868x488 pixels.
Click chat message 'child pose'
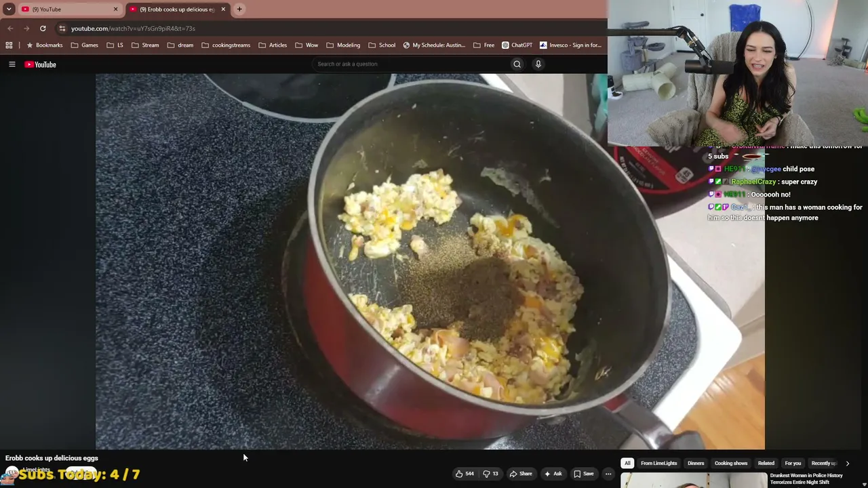pyautogui.click(x=762, y=169)
